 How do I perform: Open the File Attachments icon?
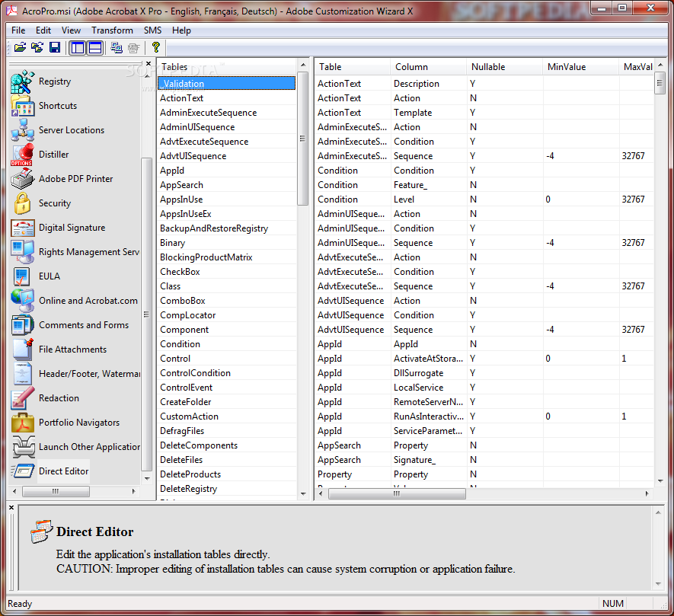click(x=22, y=349)
